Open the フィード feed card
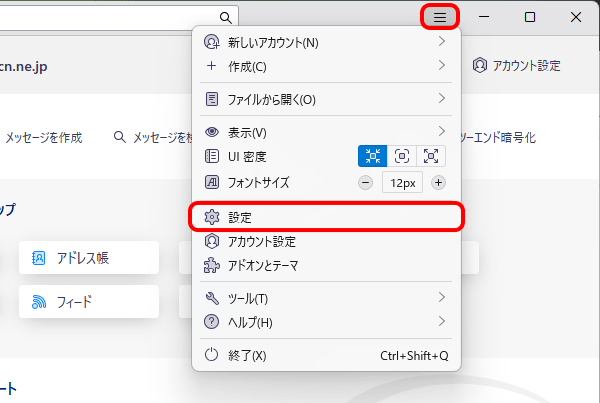This screenshot has width=600, height=403. (x=89, y=301)
